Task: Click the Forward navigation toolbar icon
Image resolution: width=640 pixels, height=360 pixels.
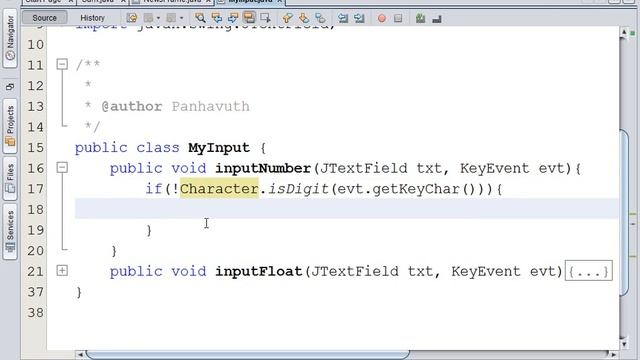Action: (x=171, y=18)
